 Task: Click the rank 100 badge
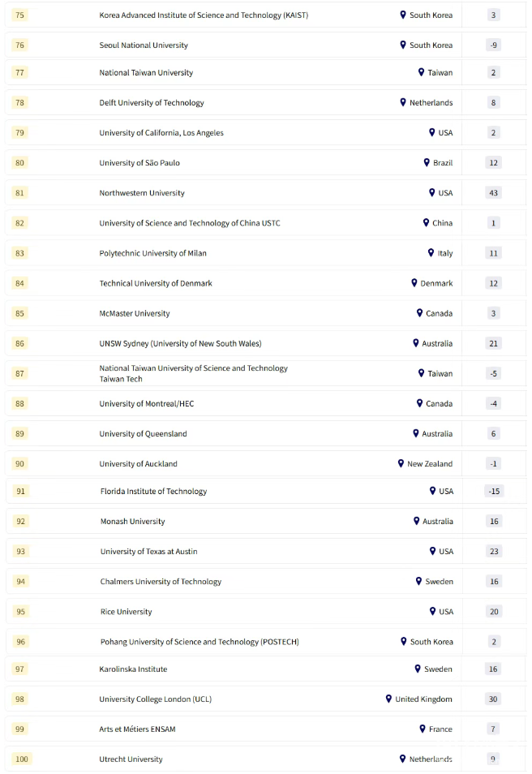[x=21, y=759]
